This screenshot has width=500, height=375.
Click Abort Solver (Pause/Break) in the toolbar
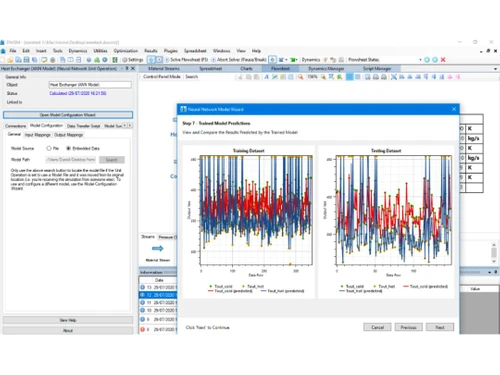coord(239,60)
